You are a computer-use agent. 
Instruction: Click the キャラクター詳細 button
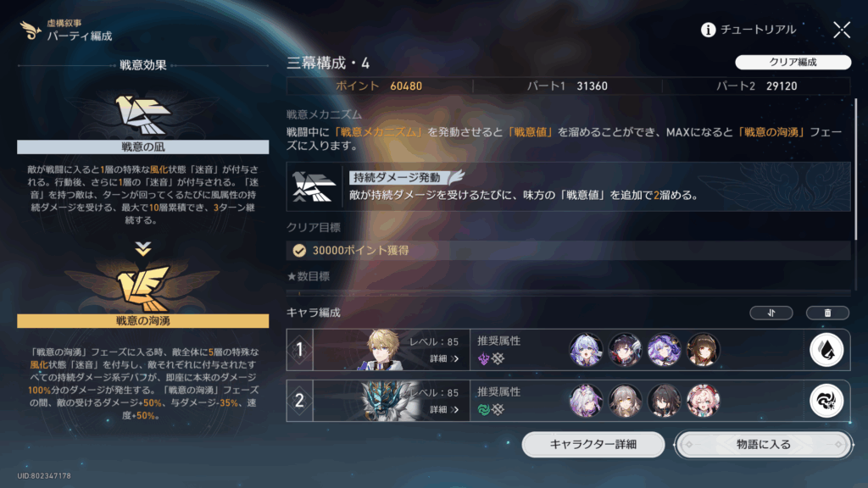593,444
